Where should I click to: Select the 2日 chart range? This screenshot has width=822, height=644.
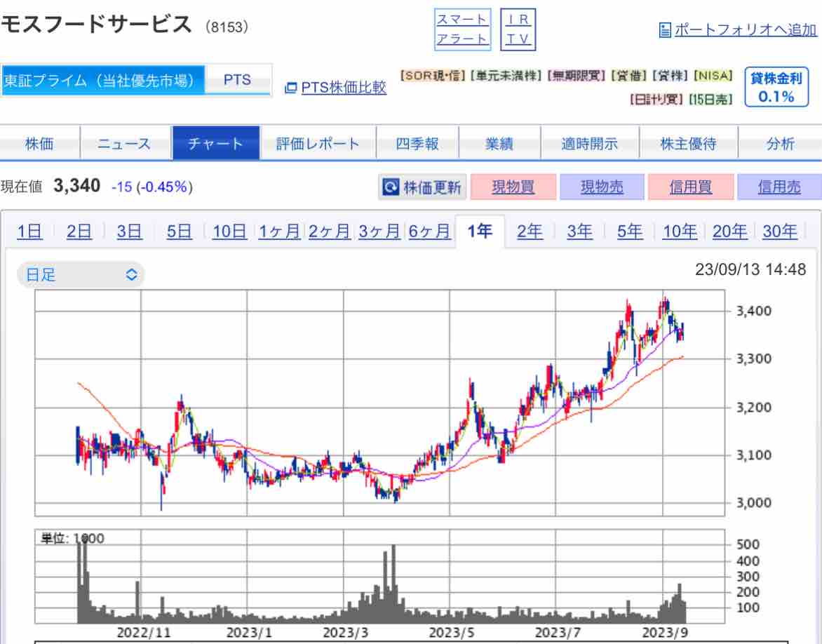[79, 232]
